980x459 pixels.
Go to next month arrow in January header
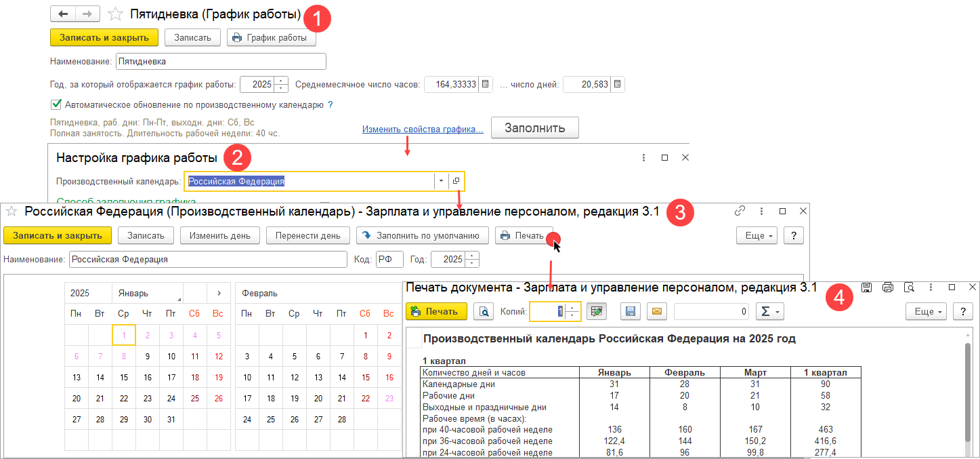click(x=218, y=294)
